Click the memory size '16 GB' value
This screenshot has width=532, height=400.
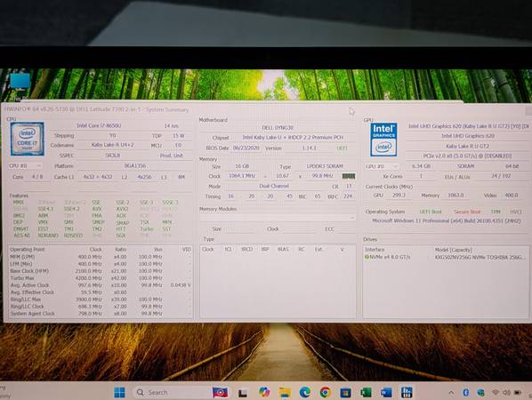click(242, 166)
